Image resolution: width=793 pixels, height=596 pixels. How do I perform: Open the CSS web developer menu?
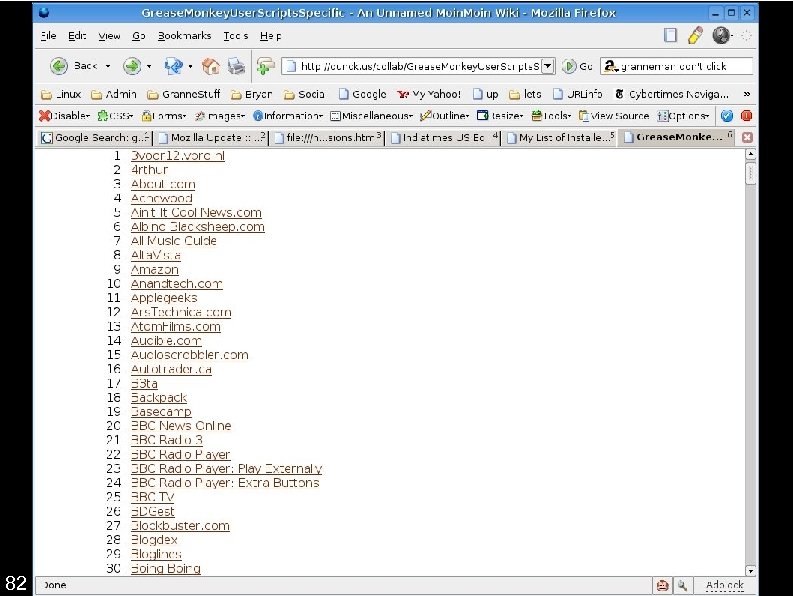pos(115,116)
